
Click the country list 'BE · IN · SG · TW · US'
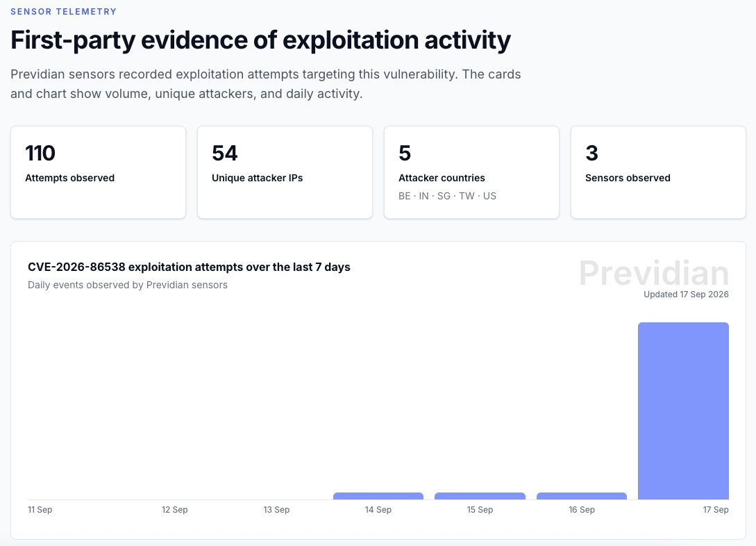[448, 196]
